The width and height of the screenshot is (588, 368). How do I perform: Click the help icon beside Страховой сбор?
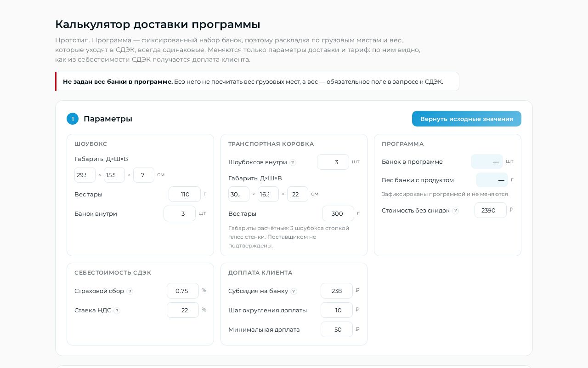point(130,291)
